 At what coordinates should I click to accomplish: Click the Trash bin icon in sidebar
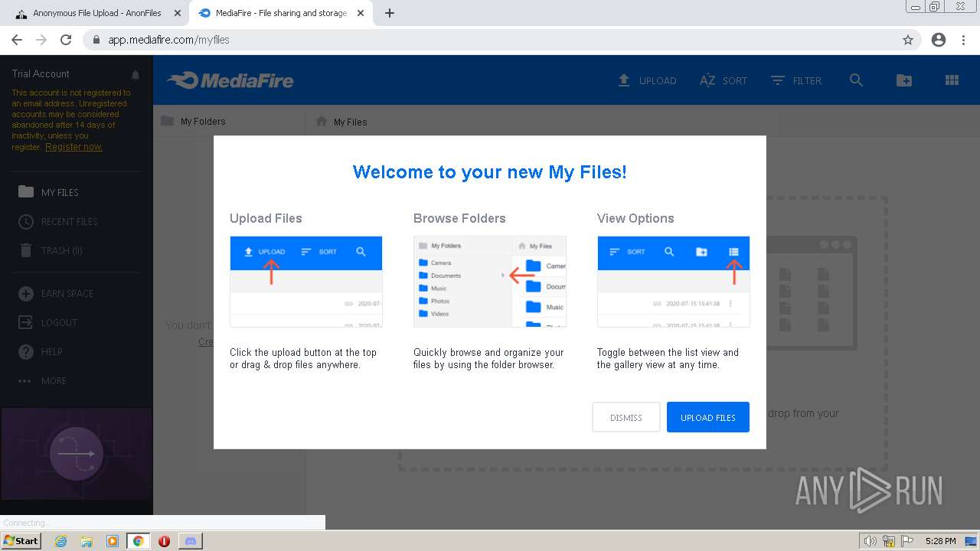click(x=26, y=250)
